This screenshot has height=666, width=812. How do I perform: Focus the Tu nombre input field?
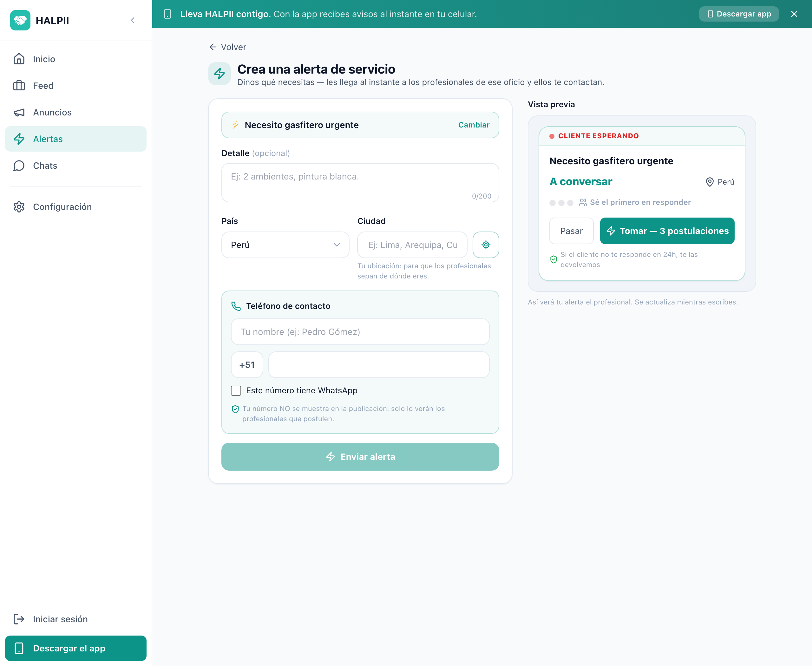point(360,332)
